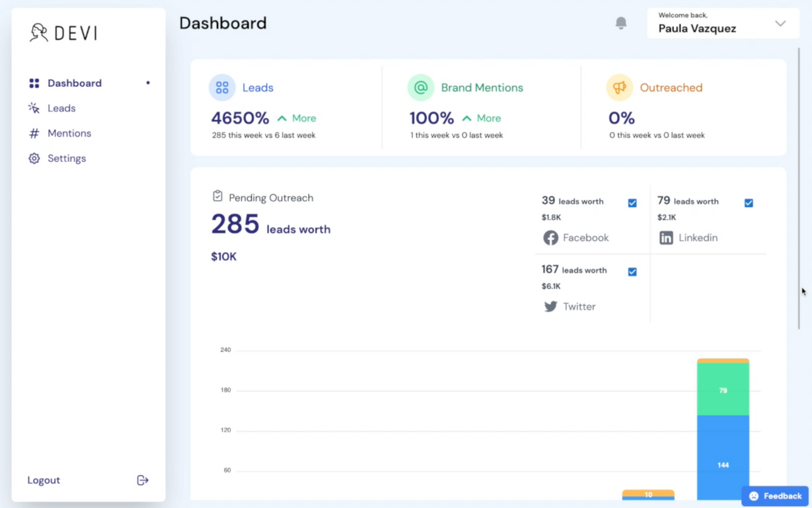Open the Feedback button
Image resolution: width=812 pixels, height=508 pixels.
775,496
